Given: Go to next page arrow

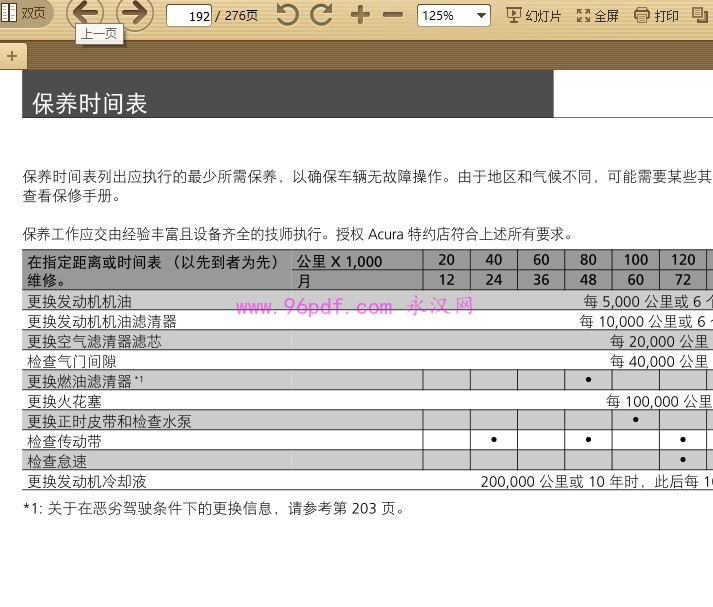Looking at the screenshot, I should tap(135, 13).
